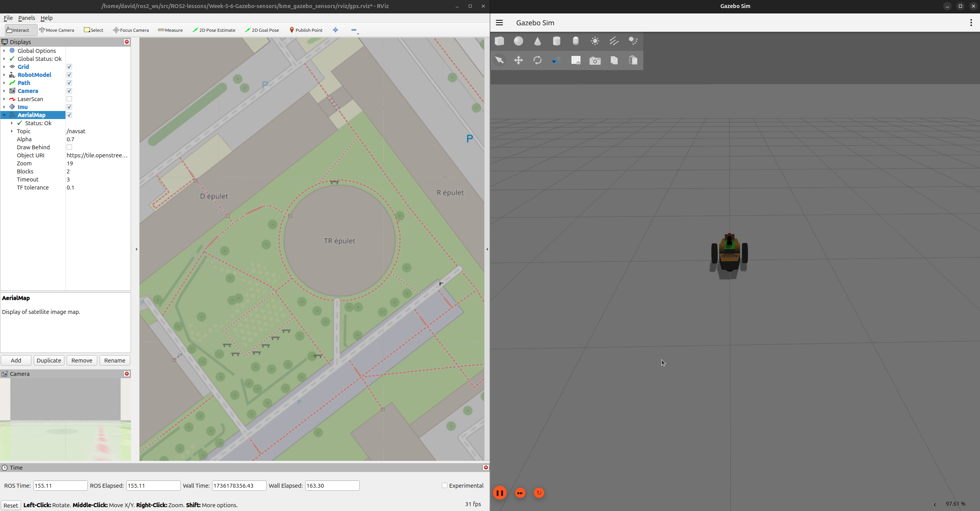This screenshot has height=511, width=980.
Task: Uncheck the Imu display checkbox
Action: point(69,107)
